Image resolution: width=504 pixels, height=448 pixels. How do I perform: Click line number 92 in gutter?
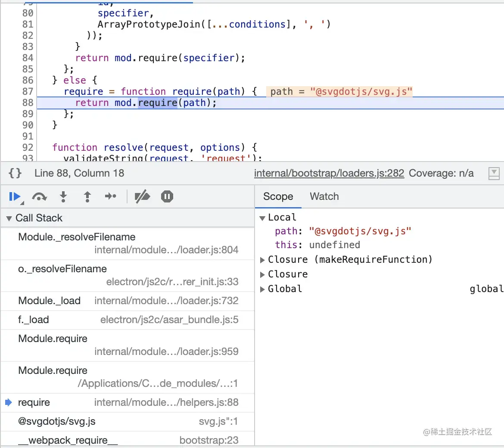28,147
